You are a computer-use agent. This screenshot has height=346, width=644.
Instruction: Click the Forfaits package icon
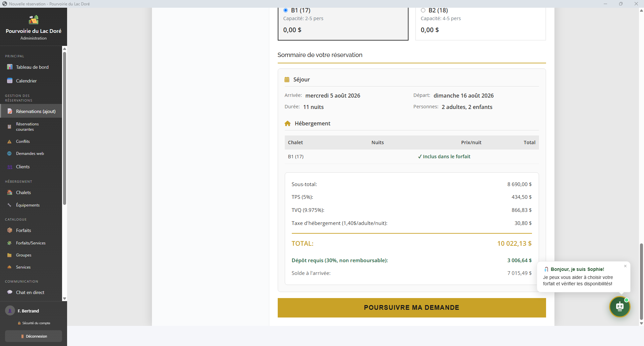pos(10,230)
